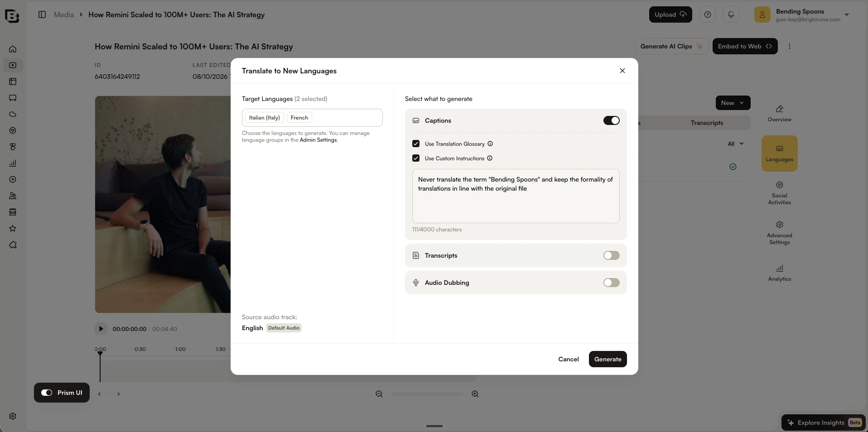This screenshot has height=432, width=868.
Task: Play the video
Action: click(101, 329)
